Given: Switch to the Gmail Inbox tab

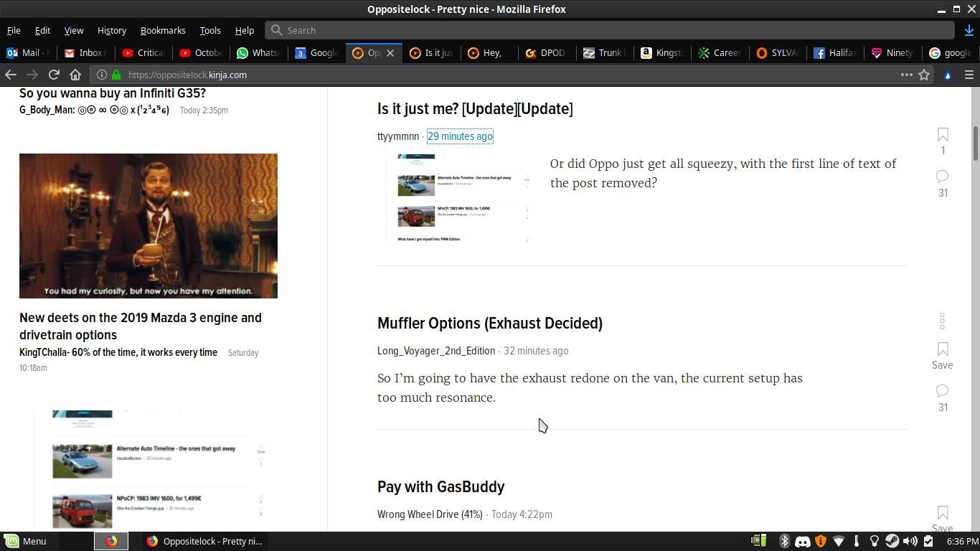Looking at the screenshot, I should click(x=85, y=53).
